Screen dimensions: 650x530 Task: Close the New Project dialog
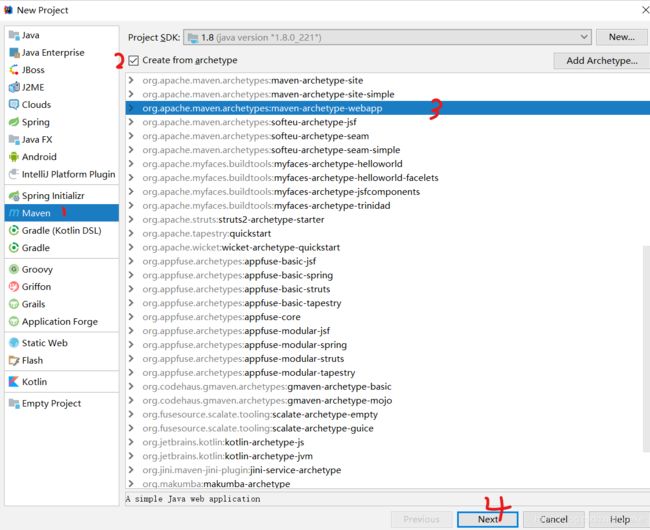coord(645,10)
